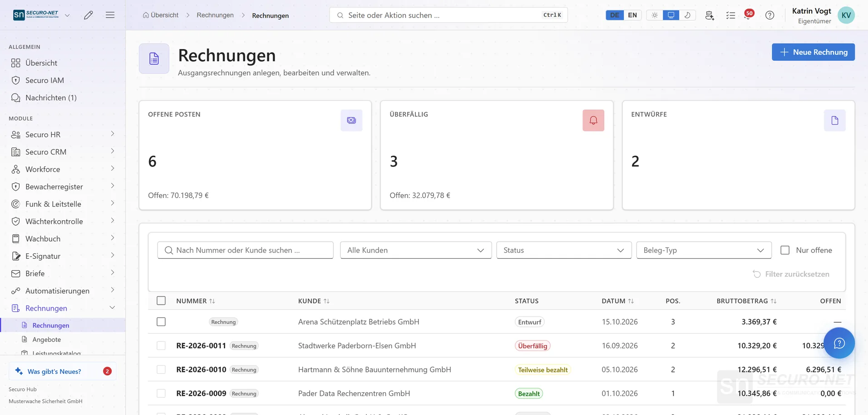Switch to dark mode moon icon
The image size is (868, 415).
tap(687, 15)
